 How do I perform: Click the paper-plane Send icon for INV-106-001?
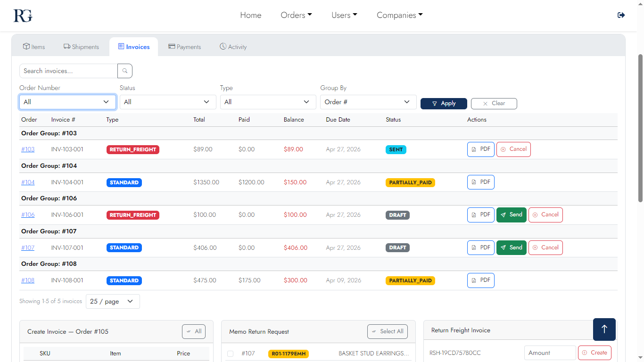(504, 214)
